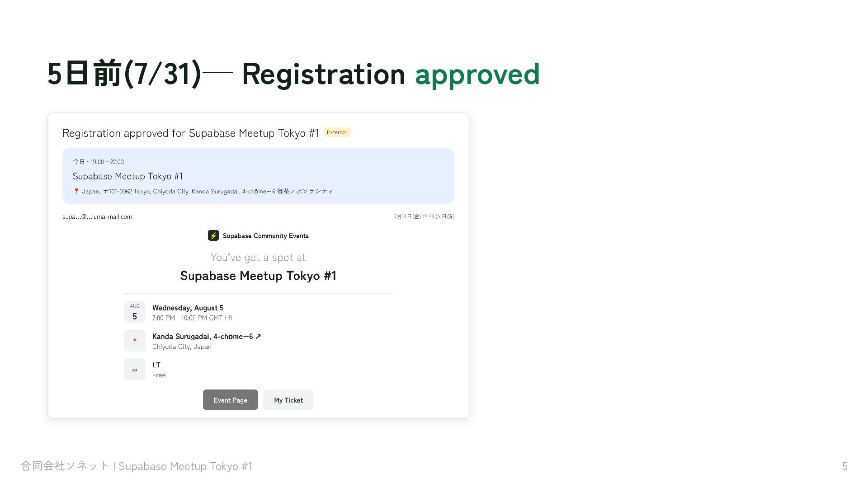
Task: Click the Supabase Community Events sender name
Action: 265,236
